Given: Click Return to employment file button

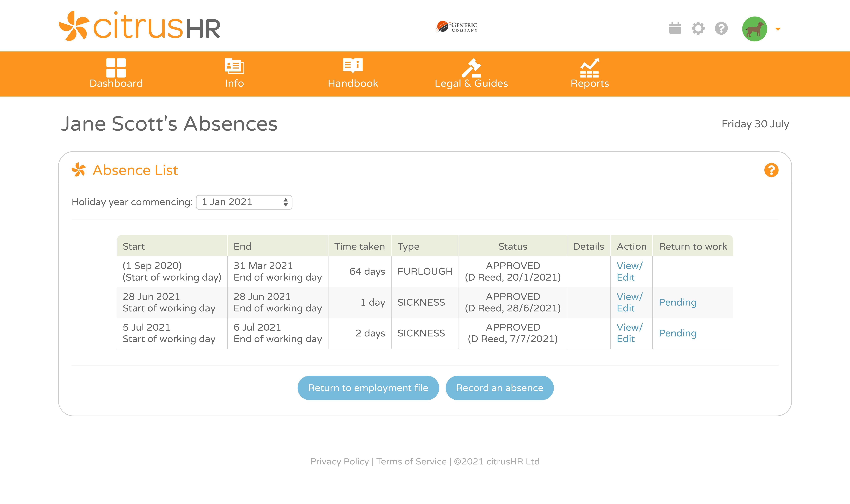Looking at the screenshot, I should pyautogui.click(x=368, y=388).
